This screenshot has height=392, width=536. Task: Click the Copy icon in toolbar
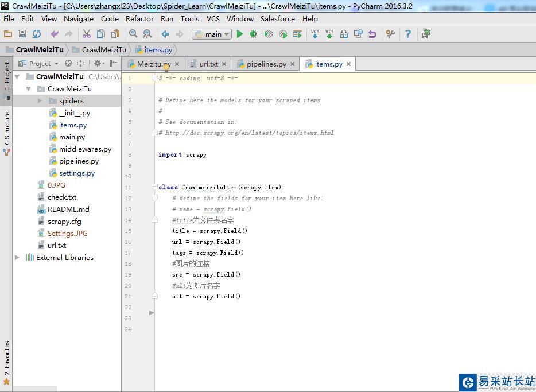pos(101,34)
